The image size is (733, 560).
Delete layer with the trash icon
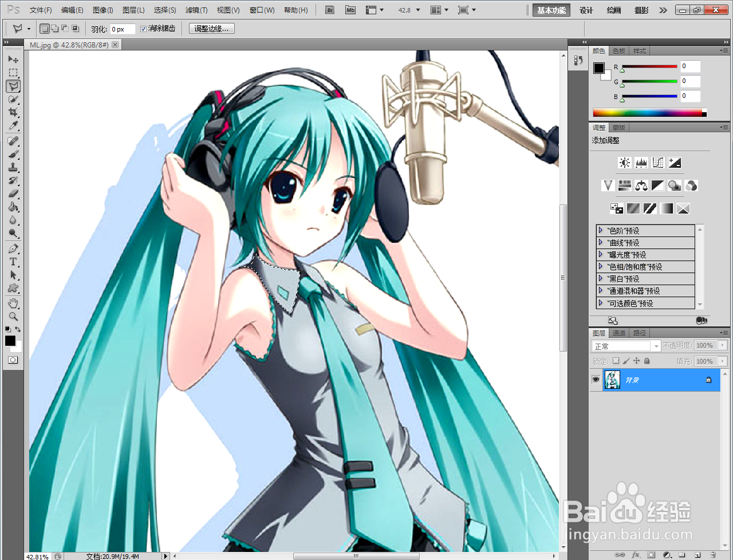pyautogui.click(x=712, y=555)
